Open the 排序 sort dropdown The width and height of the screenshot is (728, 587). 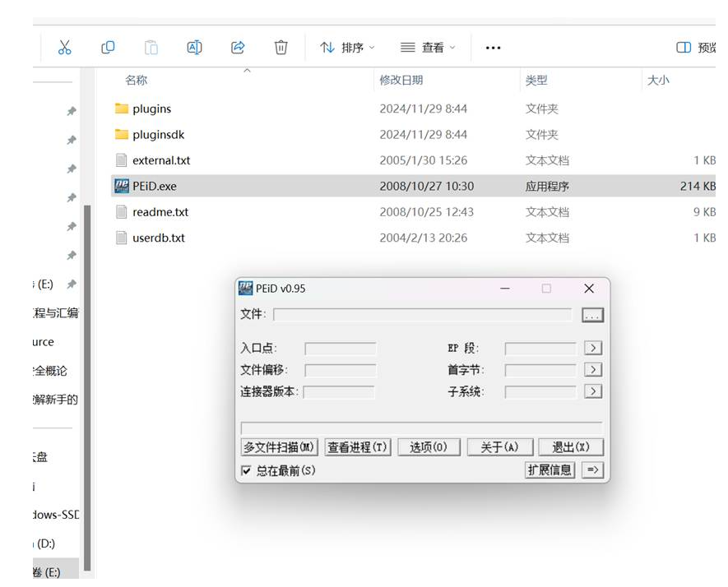tap(347, 48)
